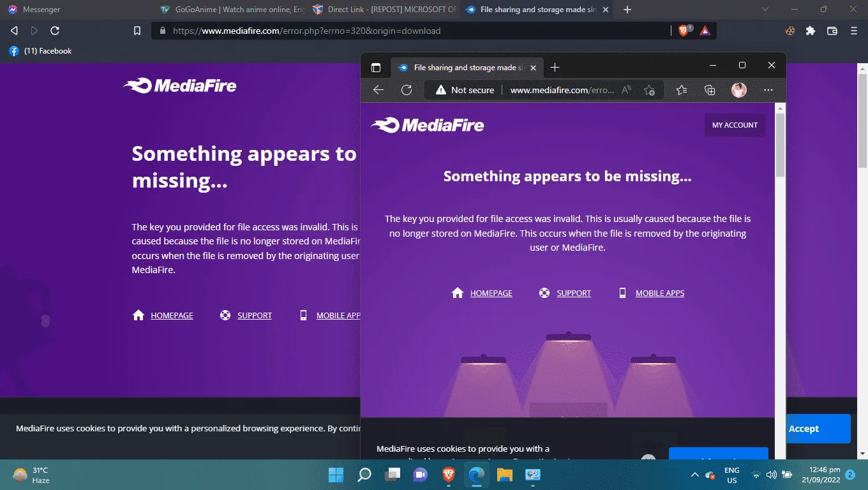Viewport: 868px width, 490px height.
Task: Click the battery tray icon
Action: pyautogui.click(x=787, y=475)
